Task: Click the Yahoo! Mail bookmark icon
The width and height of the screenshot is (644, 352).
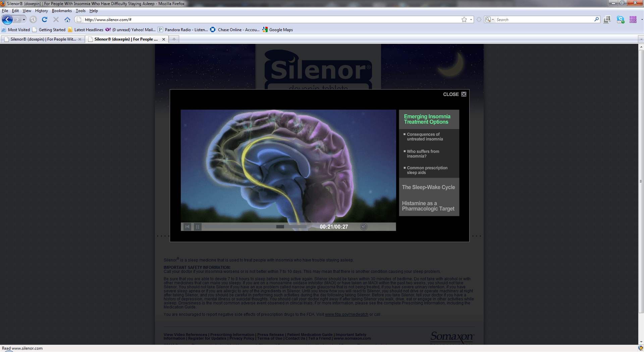Action: pos(108,30)
